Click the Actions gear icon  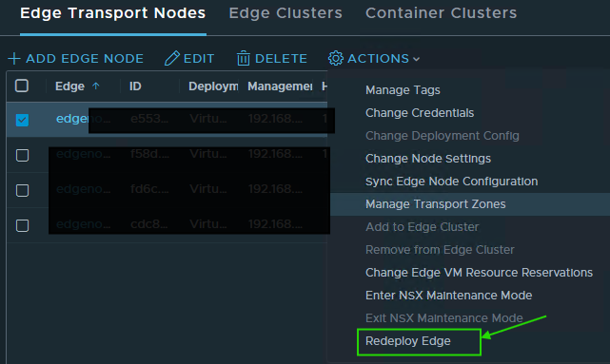pyautogui.click(x=336, y=58)
